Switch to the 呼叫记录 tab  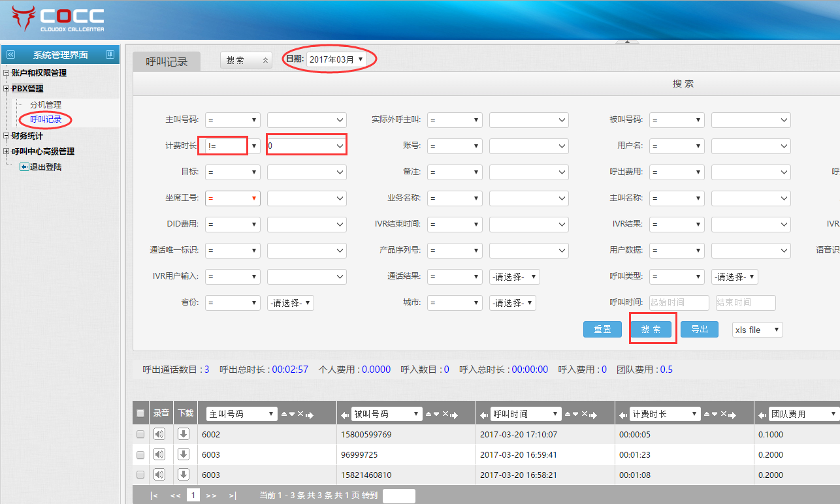(167, 62)
